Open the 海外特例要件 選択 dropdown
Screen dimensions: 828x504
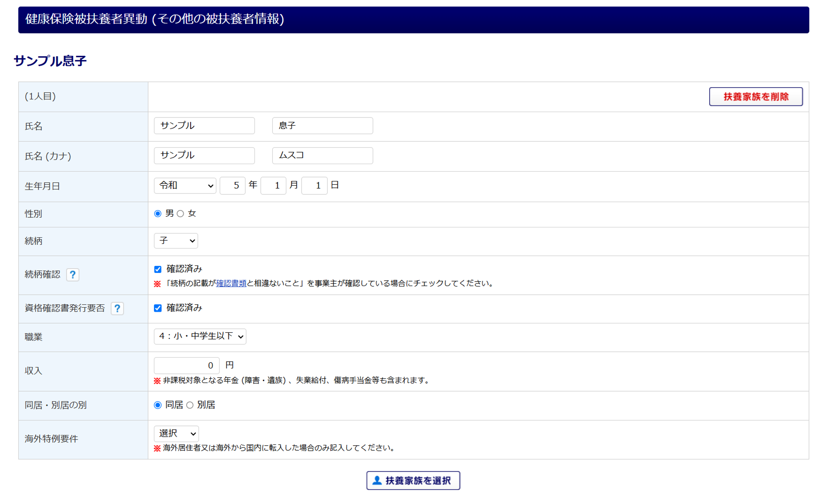click(x=176, y=434)
